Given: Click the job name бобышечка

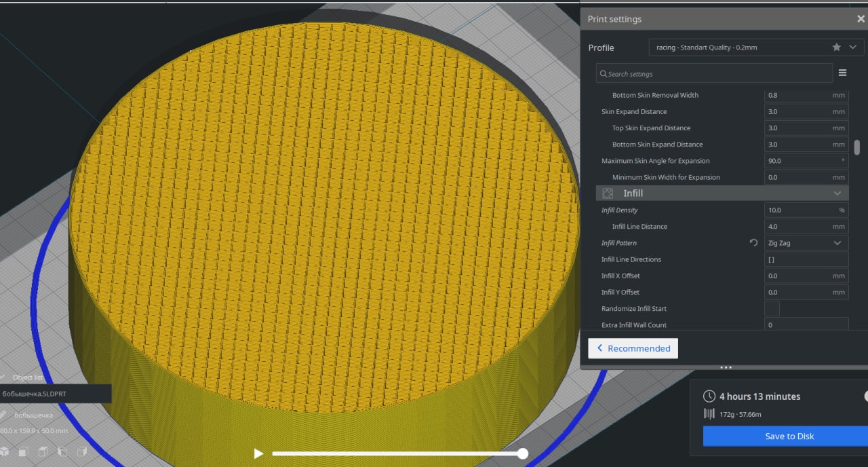Looking at the screenshot, I should tap(33, 415).
